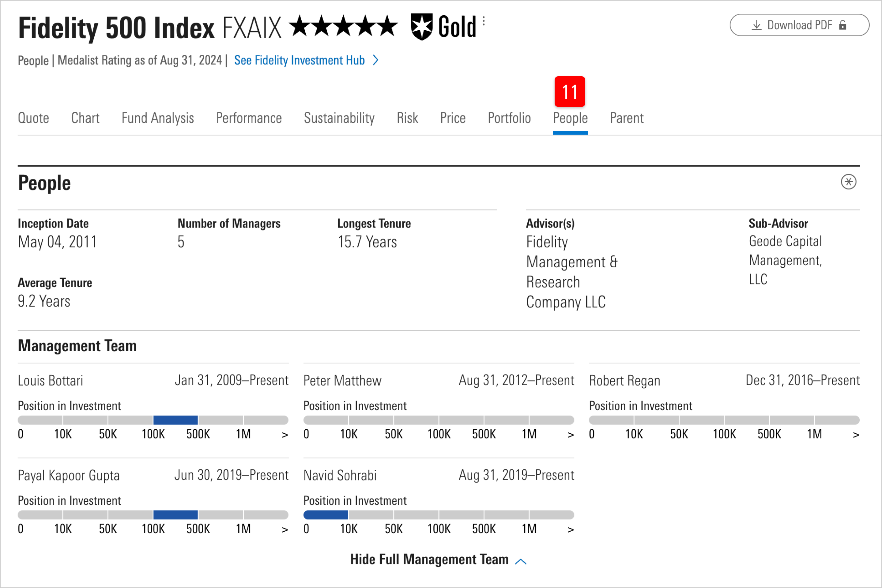Click Louis Bottari's investment position bar
This screenshot has width=882, height=588.
point(153,420)
